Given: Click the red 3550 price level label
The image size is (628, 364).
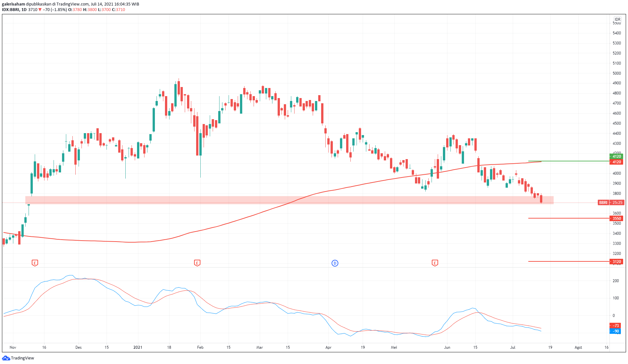Looking at the screenshot, I should [x=616, y=218].
